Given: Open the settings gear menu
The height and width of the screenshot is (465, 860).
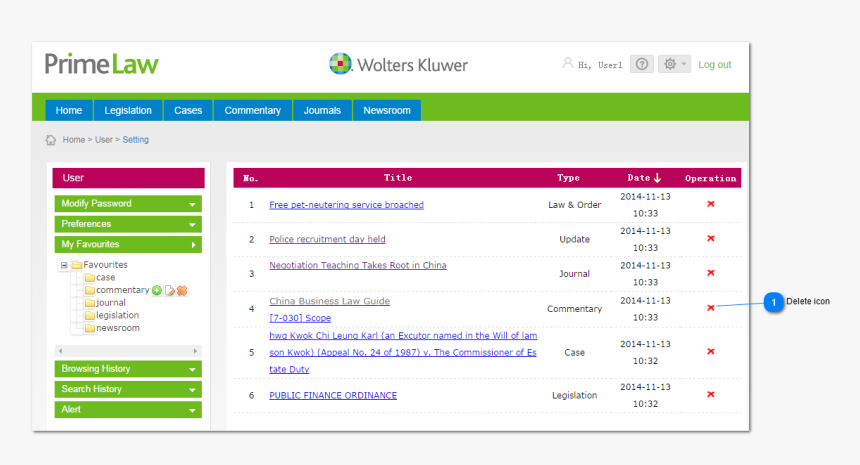Looking at the screenshot, I should (x=674, y=64).
